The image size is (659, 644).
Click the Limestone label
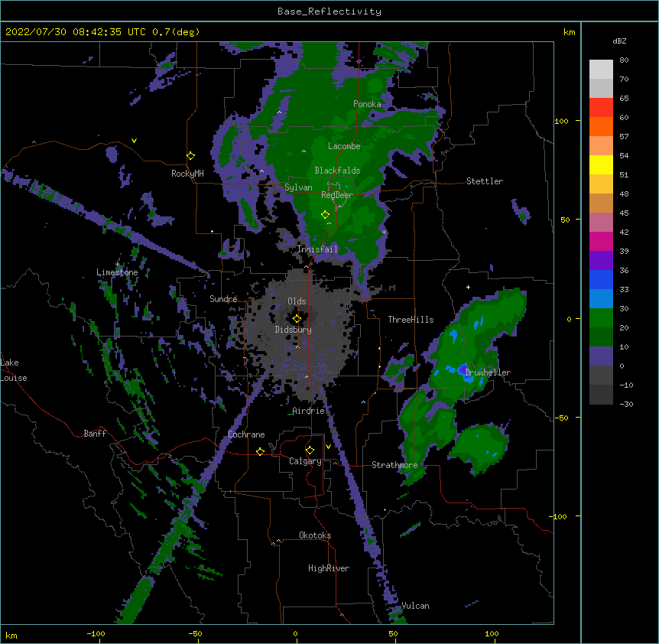click(x=117, y=272)
